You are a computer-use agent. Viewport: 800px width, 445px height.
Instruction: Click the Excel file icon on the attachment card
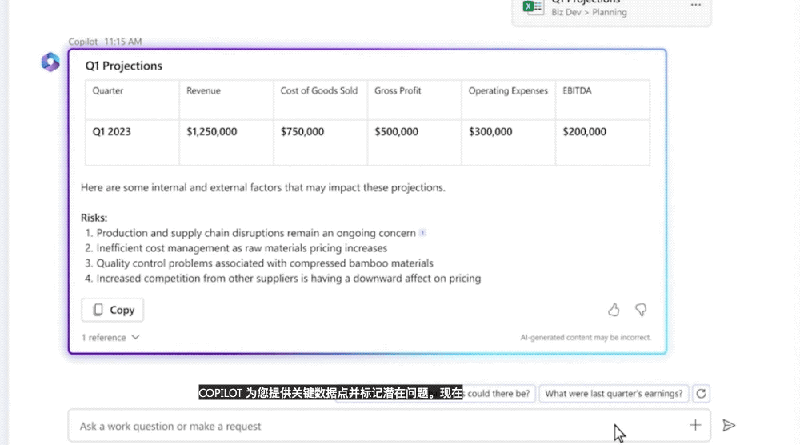point(533,6)
